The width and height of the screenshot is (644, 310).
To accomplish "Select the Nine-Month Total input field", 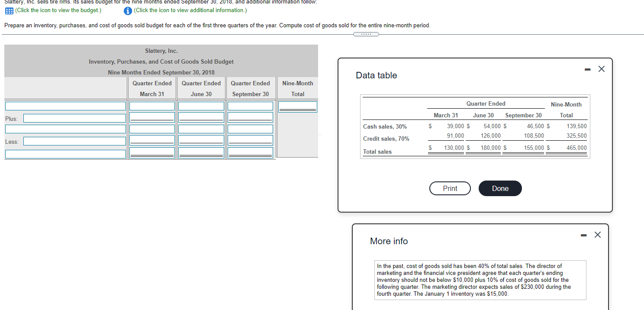I will 298,107.
